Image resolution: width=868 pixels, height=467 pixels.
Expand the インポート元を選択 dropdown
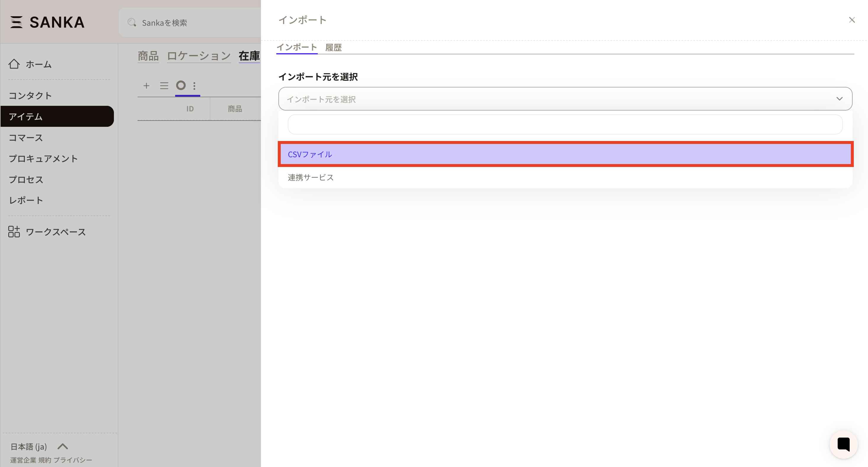(x=565, y=99)
